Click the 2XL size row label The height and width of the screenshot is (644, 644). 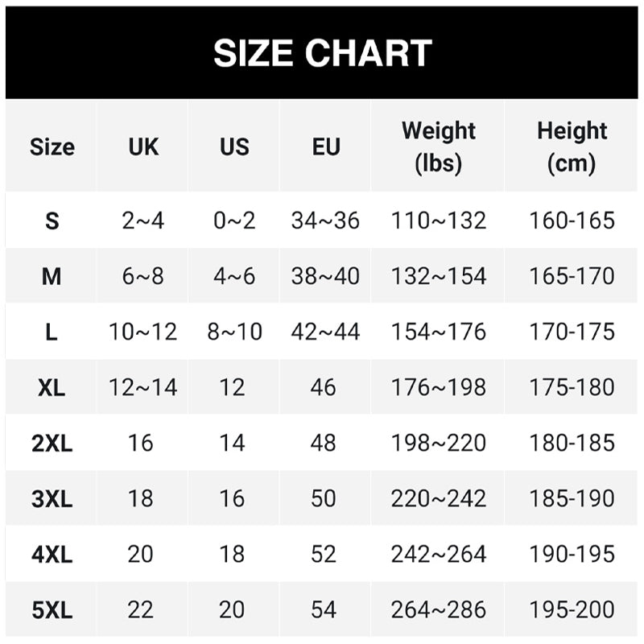tap(52, 443)
